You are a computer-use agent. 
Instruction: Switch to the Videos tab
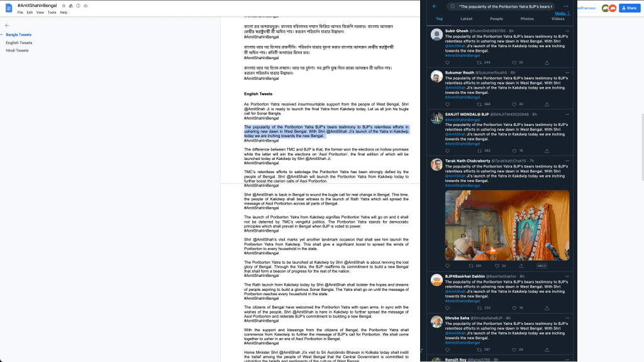pos(558,18)
